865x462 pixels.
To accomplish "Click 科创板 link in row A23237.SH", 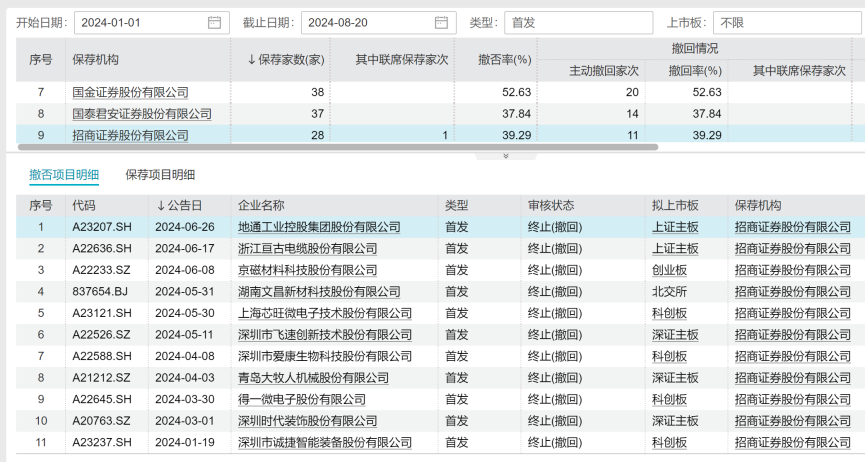I will (669, 442).
